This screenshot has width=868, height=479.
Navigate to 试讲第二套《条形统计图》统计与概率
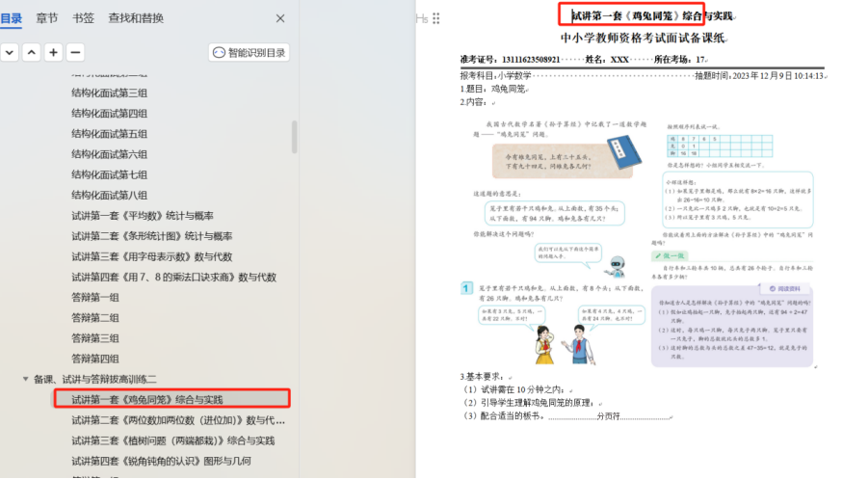coord(151,236)
